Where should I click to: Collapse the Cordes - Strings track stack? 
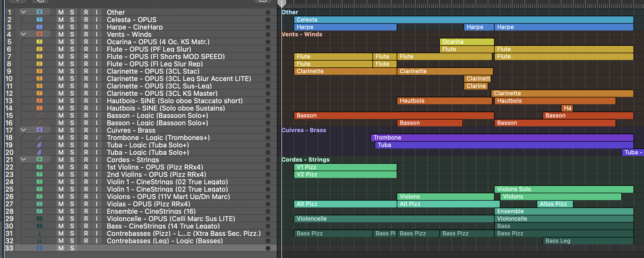coord(23,159)
